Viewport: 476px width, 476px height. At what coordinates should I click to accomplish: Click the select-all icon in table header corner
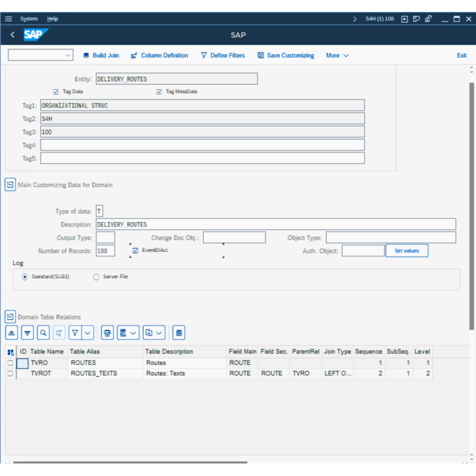coord(10,352)
